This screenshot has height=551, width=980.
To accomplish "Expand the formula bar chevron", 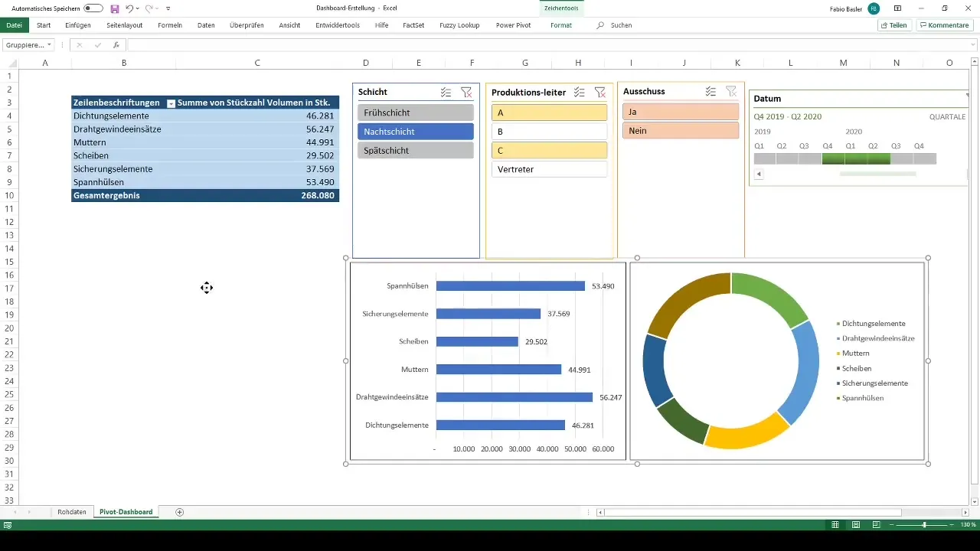I will pos(973,45).
